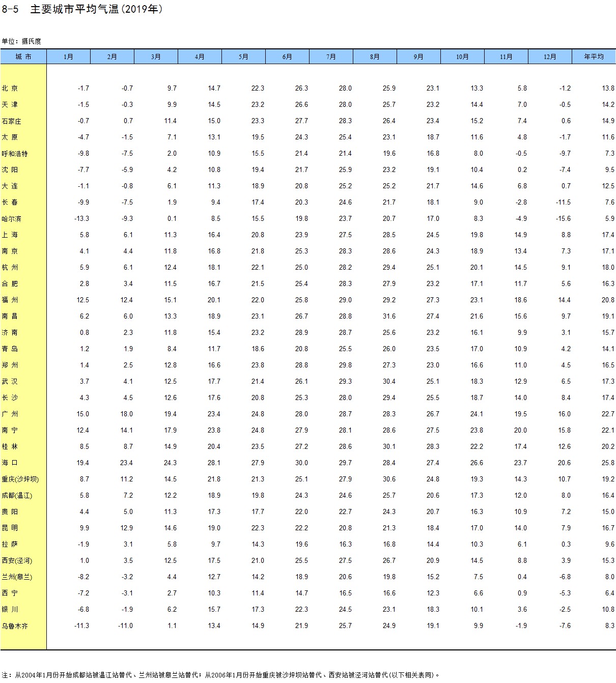Select 福州 annual average 20.8
The width and height of the screenshot is (616, 683).
608,300
